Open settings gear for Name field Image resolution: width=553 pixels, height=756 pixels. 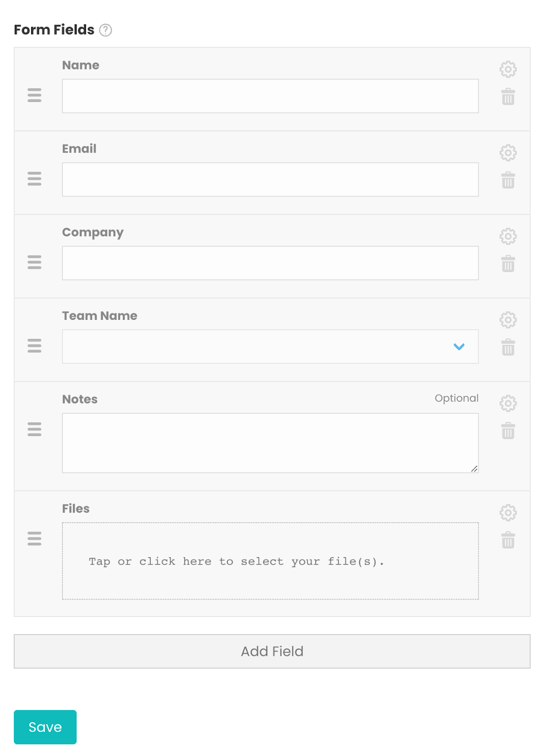pyautogui.click(x=508, y=69)
